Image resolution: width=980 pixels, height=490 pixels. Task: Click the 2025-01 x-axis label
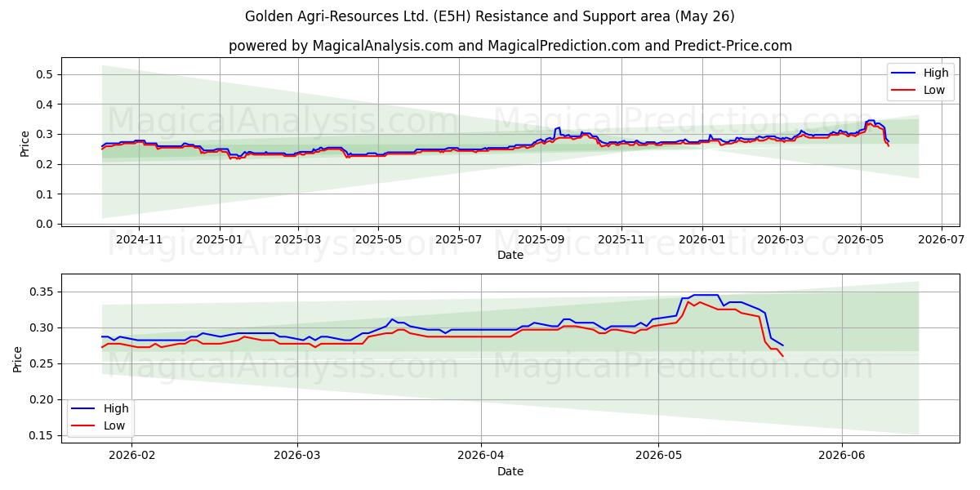coord(220,239)
